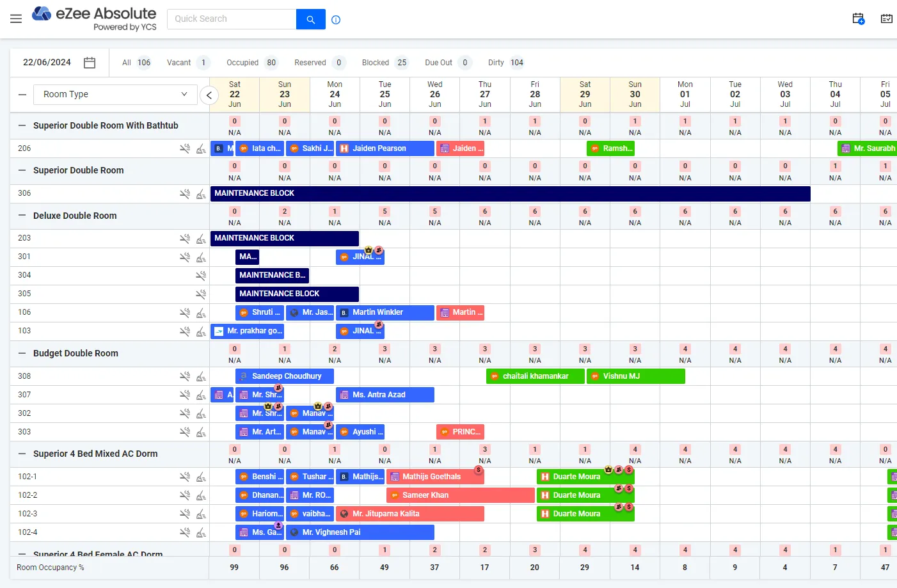Viewport: 897px width, 588px height.
Task: Click the add reservation calendar-plus icon
Action: [x=858, y=19]
